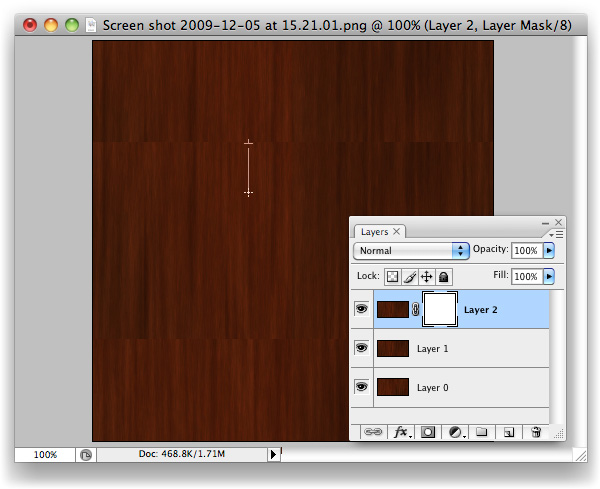The height and width of the screenshot is (489, 600).
Task: Open the Opacity slider arrow
Action: click(549, 250)
